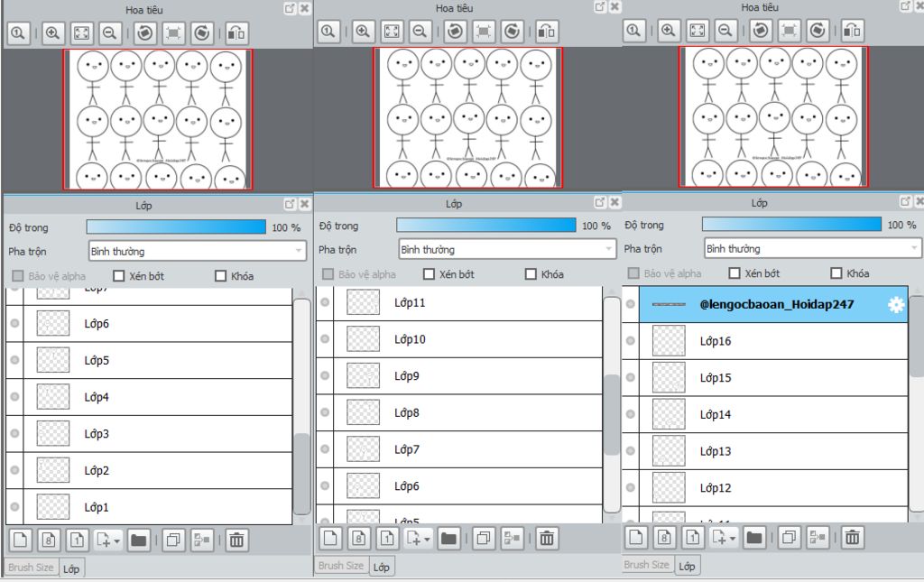Click zoom out icon in middle navigator panel

420,32
